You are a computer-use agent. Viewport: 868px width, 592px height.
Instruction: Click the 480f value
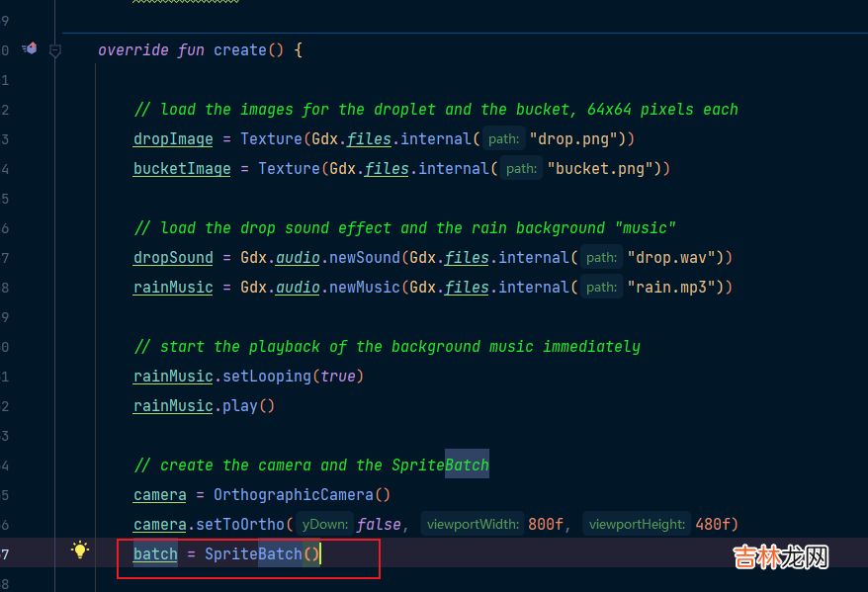[x=715, y=524]
